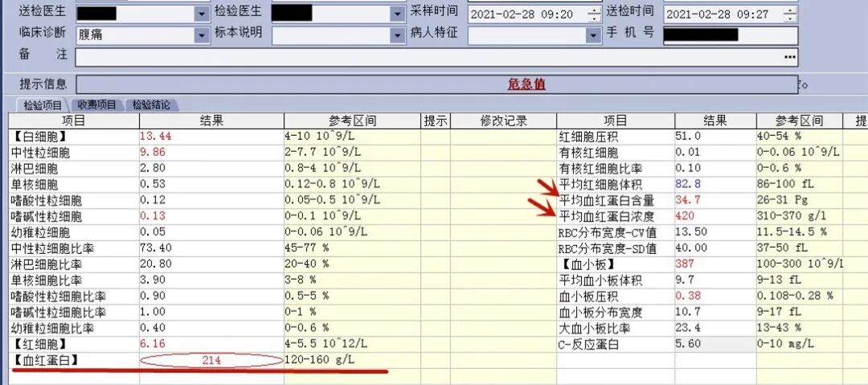Select the hemoglobin result 214

pyautogui.click(x=211, y=361)
